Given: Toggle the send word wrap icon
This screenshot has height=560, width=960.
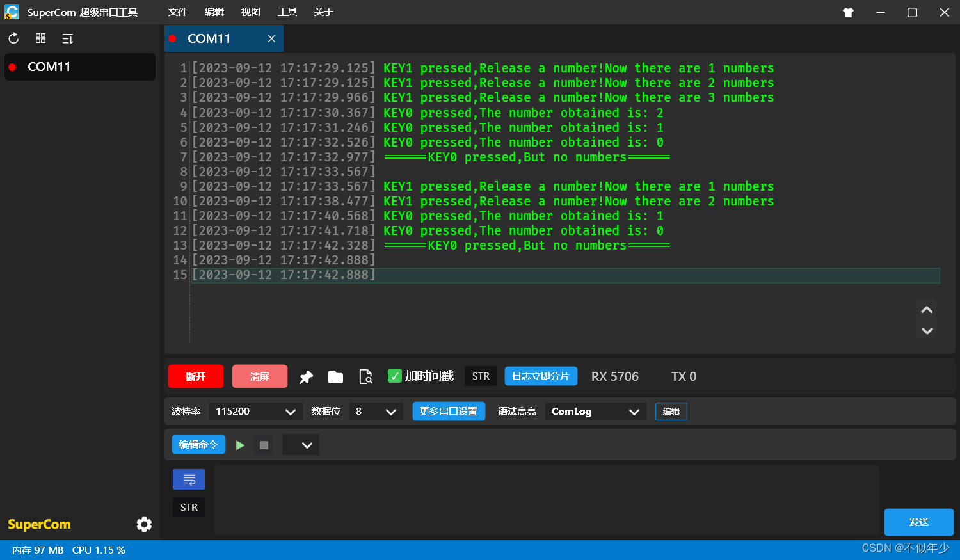Looking at the screenshot, I should [189, 479].
